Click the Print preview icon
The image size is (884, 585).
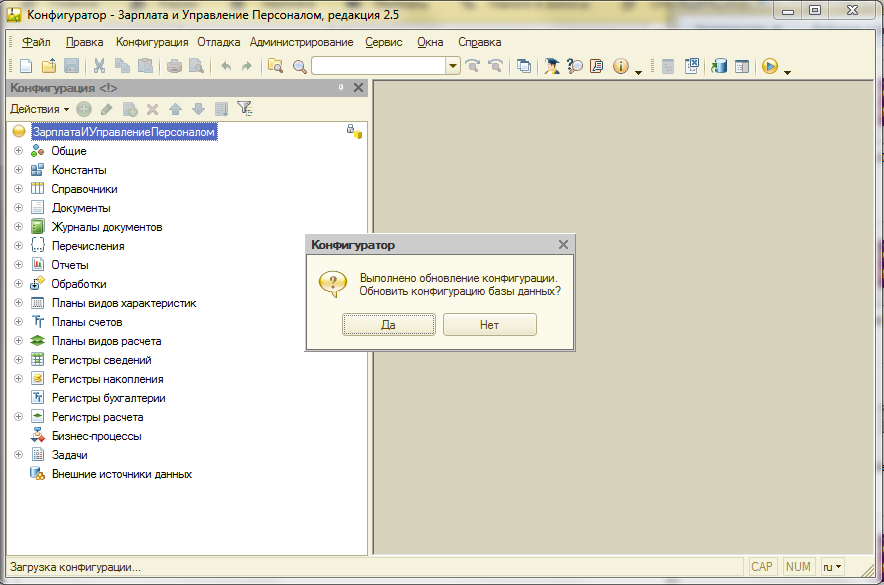click(196, 66)
